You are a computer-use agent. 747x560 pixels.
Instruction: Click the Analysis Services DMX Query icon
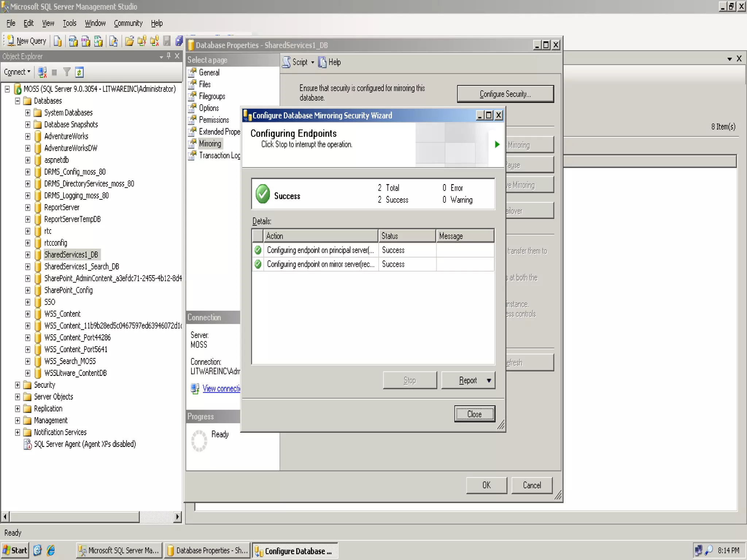86,41
